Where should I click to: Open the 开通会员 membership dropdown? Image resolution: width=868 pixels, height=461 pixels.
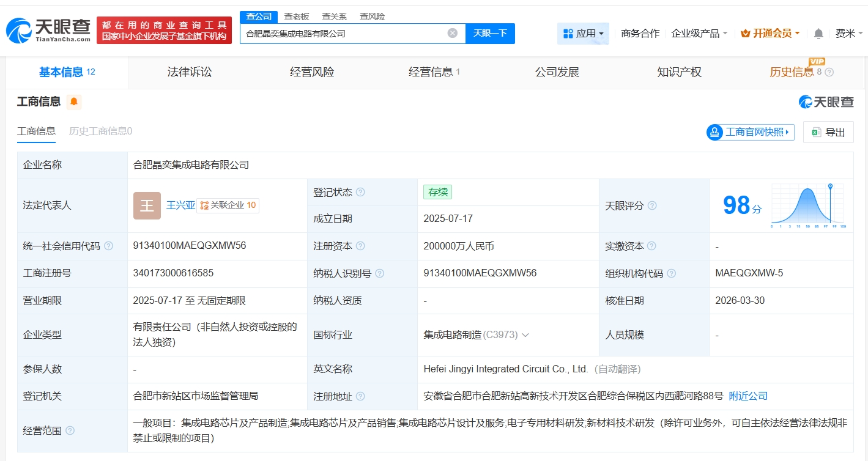pos(770,34)
